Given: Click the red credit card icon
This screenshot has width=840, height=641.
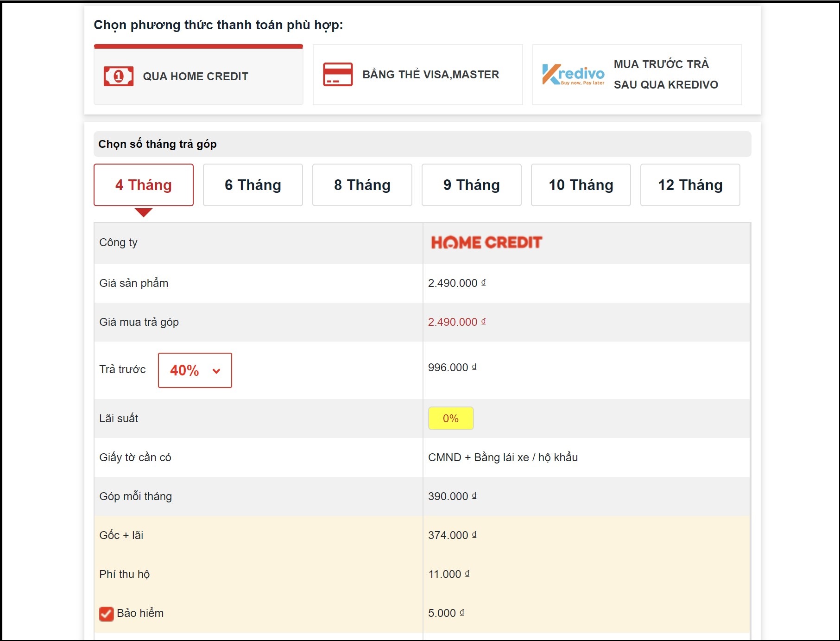Looking at the screenshot, I should pos(338,75).
